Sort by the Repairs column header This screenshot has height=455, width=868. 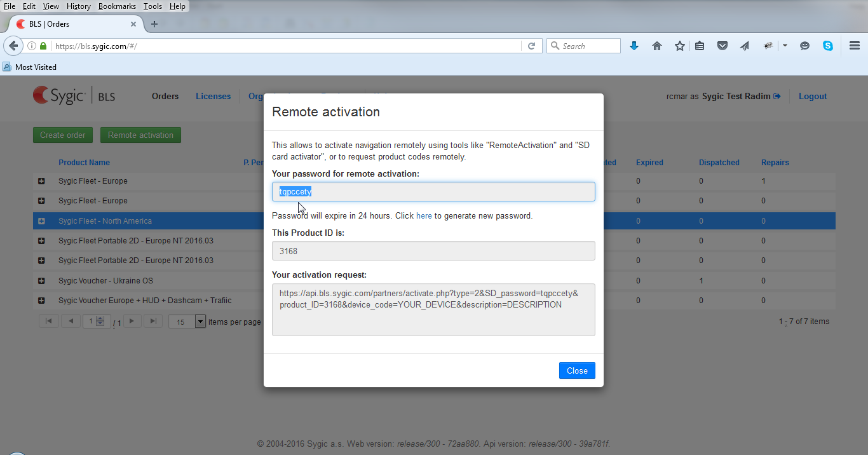[x=775, y=163]
